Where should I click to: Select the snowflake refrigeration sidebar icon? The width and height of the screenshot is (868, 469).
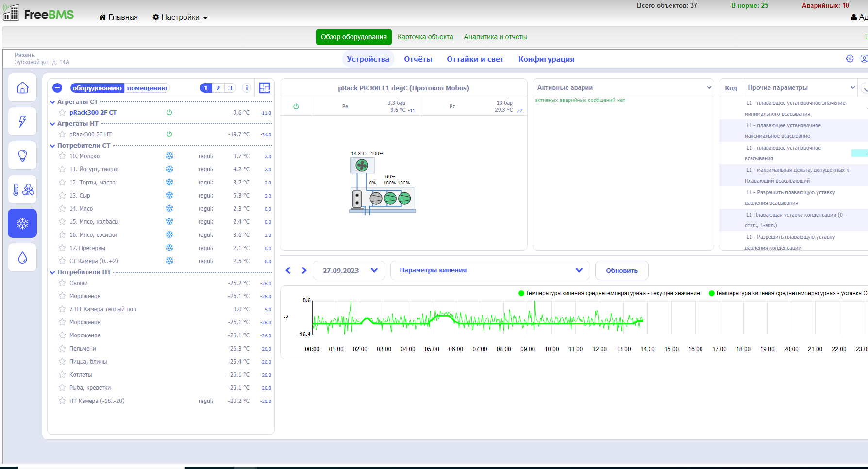coord(22,223)
